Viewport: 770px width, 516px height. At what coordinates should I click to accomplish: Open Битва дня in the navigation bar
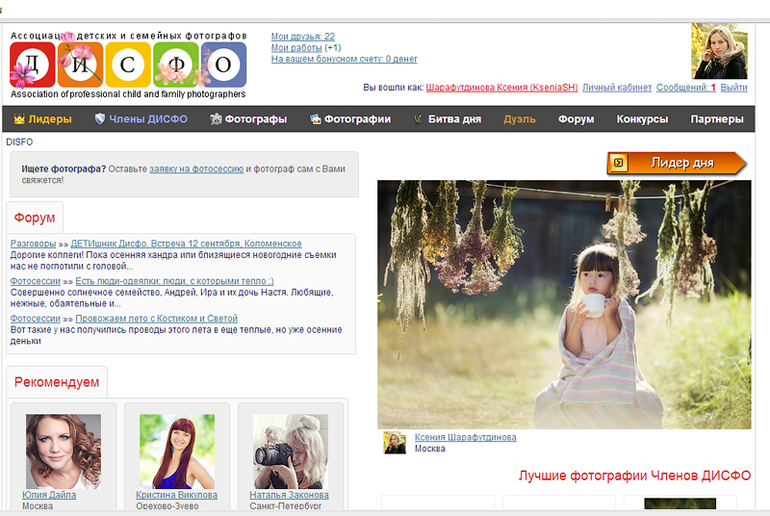tap(454, 119)
